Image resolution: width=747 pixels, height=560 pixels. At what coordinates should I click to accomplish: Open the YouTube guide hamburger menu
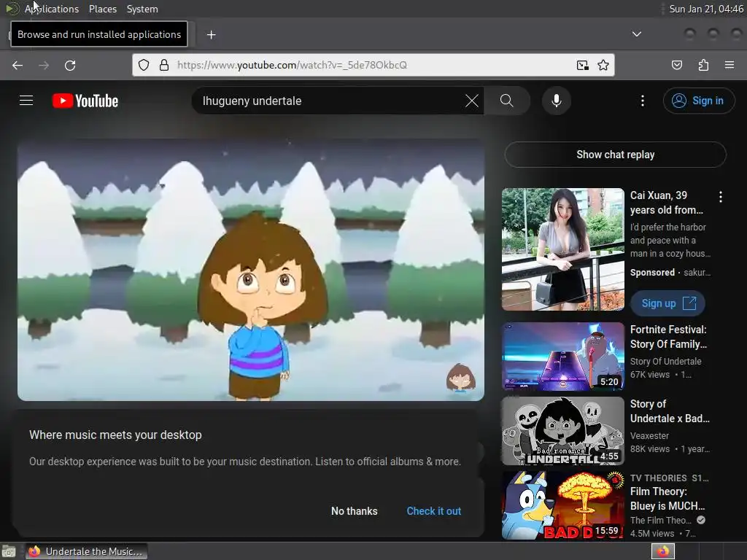pyautogui.click(x=26, y=101)
